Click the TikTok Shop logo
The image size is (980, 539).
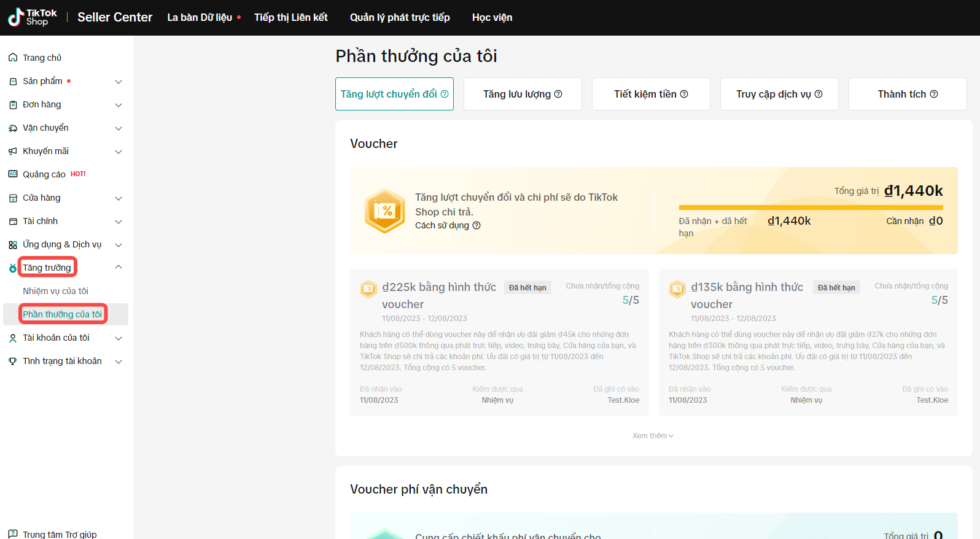[x=32, y=17]
